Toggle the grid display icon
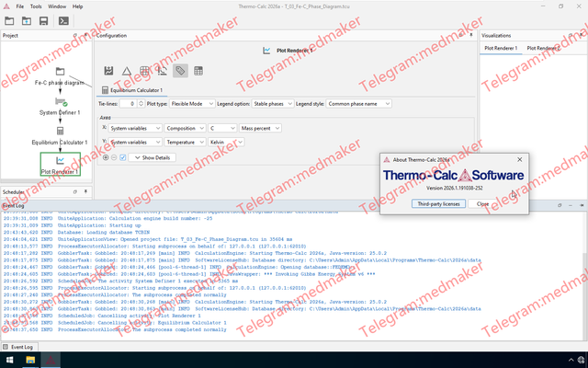 pos(144,71)
